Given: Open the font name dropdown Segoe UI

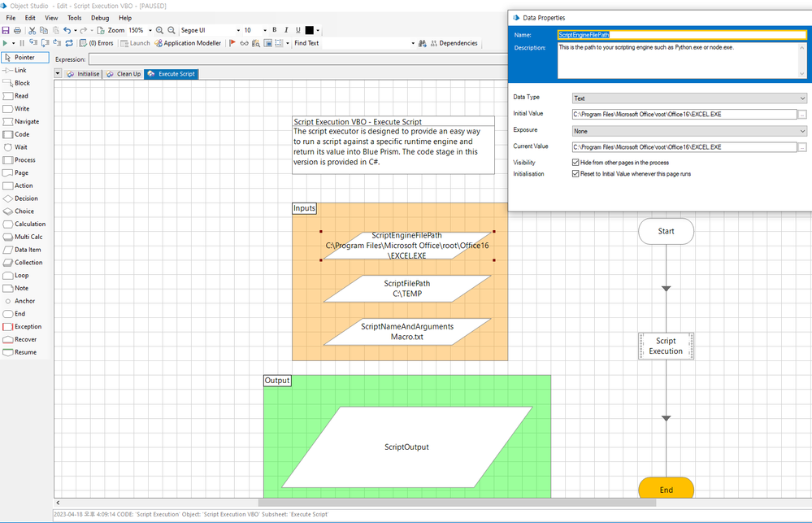Looking at the screenshot, I should click(208, 30).
